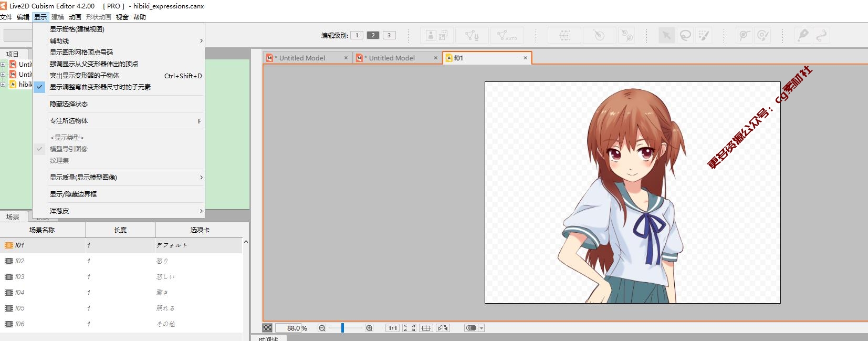The width and height of the screenshot is (868, 341).
Task: Click the flip canvas horizontally icon
Action: 443,328
